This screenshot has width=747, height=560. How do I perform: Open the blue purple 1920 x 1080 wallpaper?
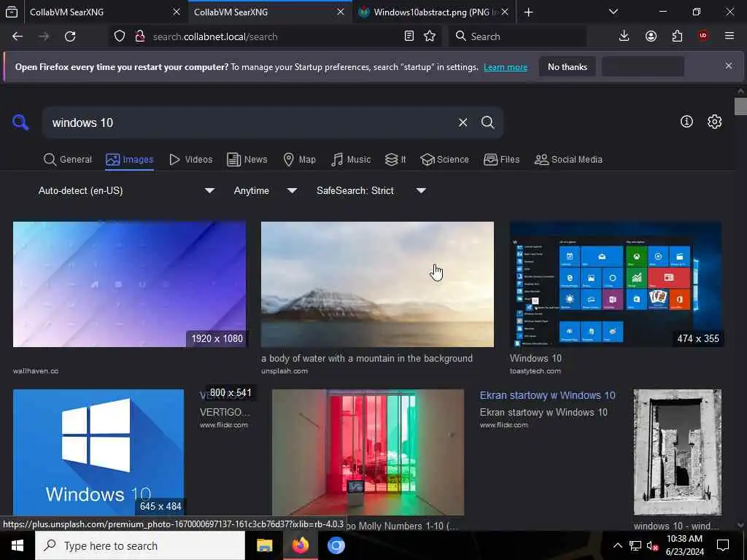tap(130, 284)
